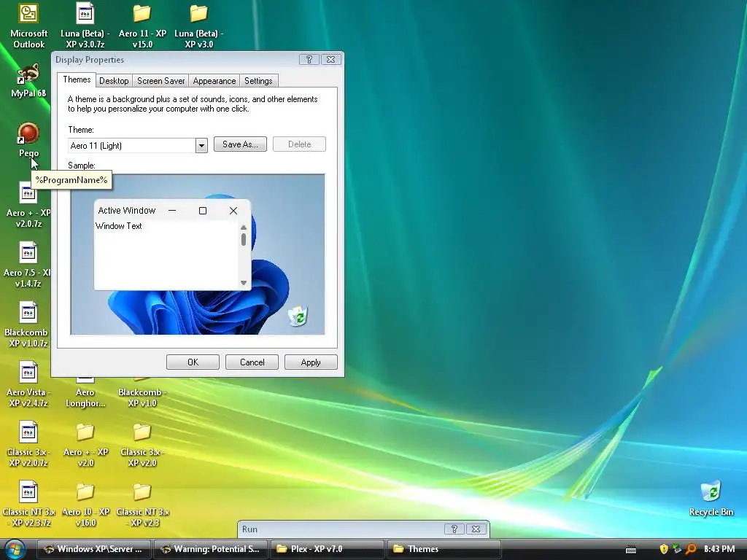The width and height of the screenshot is (747, 560).
Task: Switch to the Settings tab
Action: point(258,81)
